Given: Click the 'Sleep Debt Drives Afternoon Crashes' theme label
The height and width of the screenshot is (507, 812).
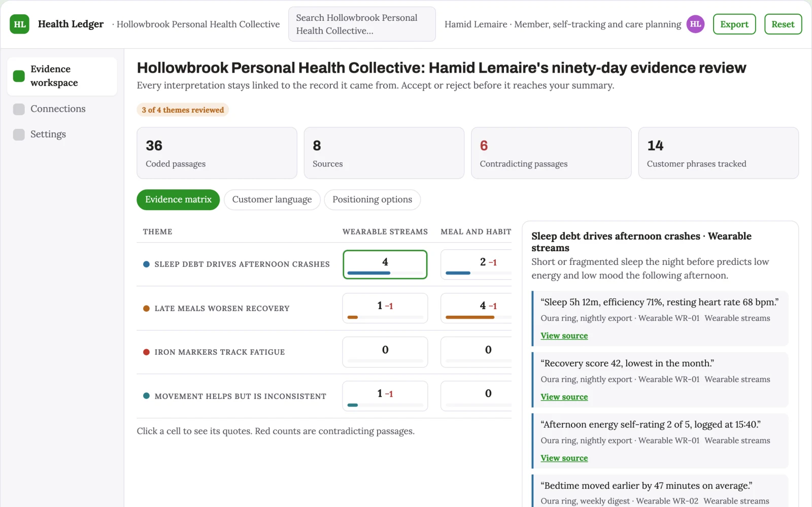Looking at the screenshot, I should pos(242,264).
